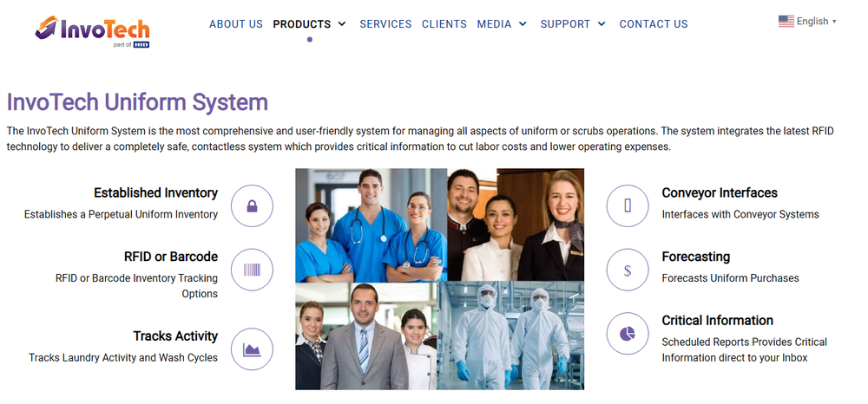The width and height of the screenshot is (868, 404).
Task: Go to the Clients page
Action: pyautogui.click(x=444, y=24)
